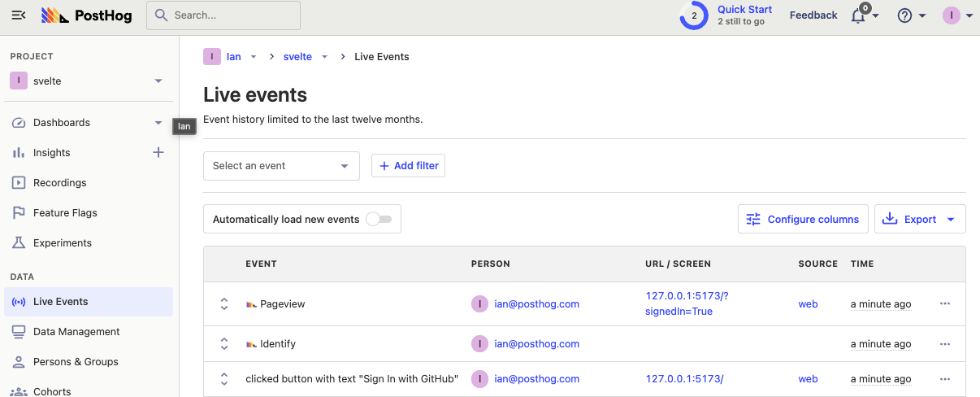Go to Recordings in the sidebar
Screen dimensions: 980x397
59,183
